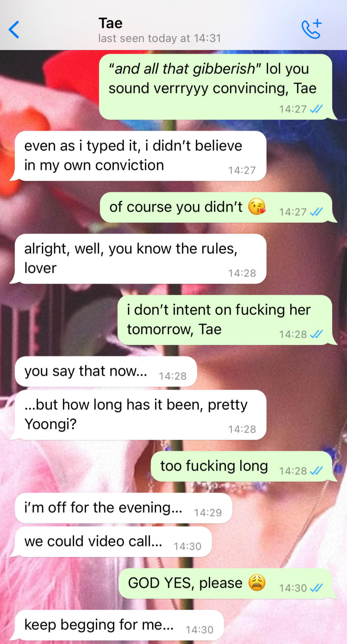The height and width of the screenshot is (644, 347).
Task: Open contact info for Tae
Action: (111, 23)
